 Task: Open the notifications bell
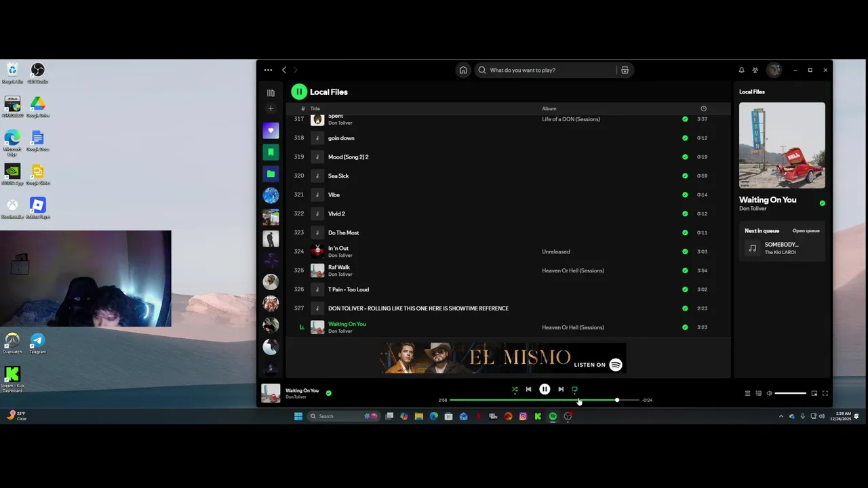[741, 70]
